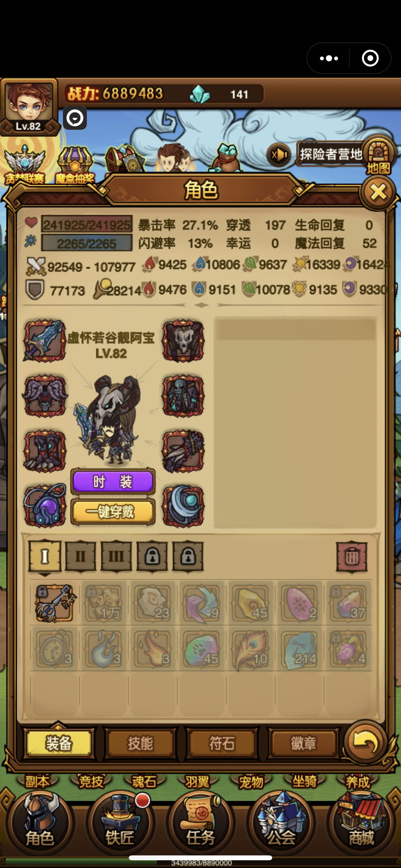Switch to the 技能 skills tab

[x=140, y=743]
